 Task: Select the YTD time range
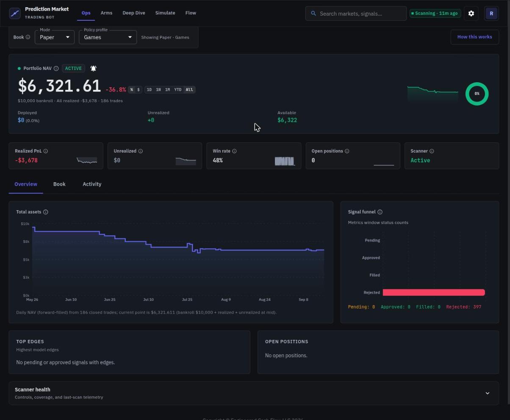pyautogui.click(x=178, y=89)
